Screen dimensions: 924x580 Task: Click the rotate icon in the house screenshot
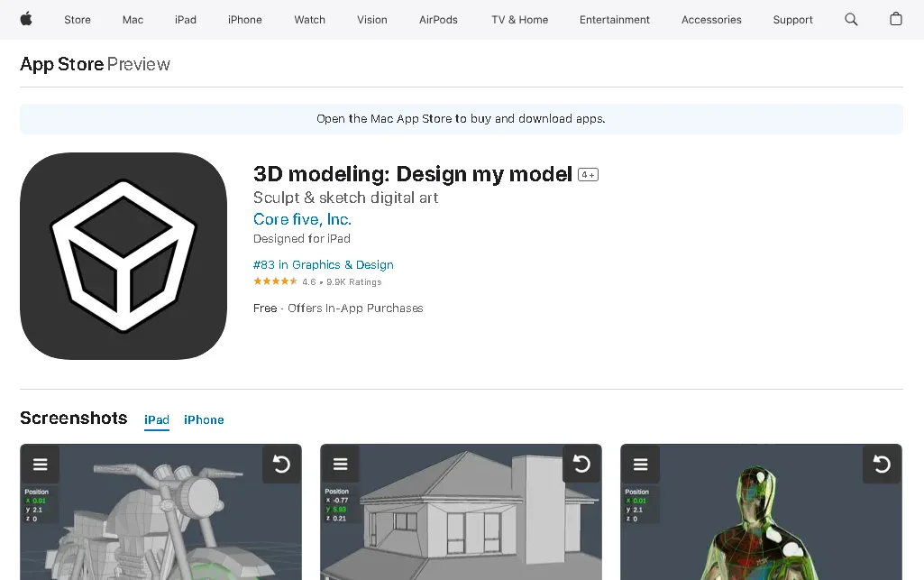(x=581, y=464)
